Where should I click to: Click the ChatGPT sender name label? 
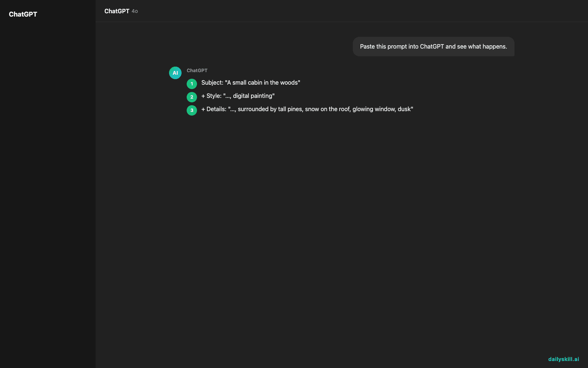point(197,70)
